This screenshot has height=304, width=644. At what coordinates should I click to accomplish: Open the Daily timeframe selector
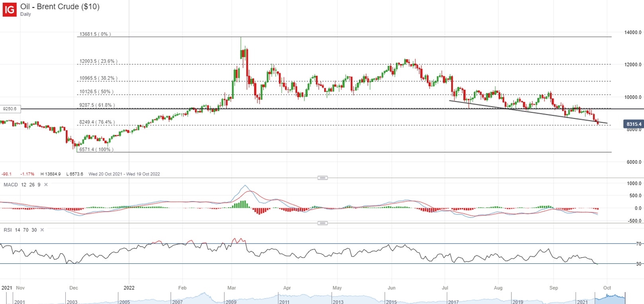click(x=25, y=14)
